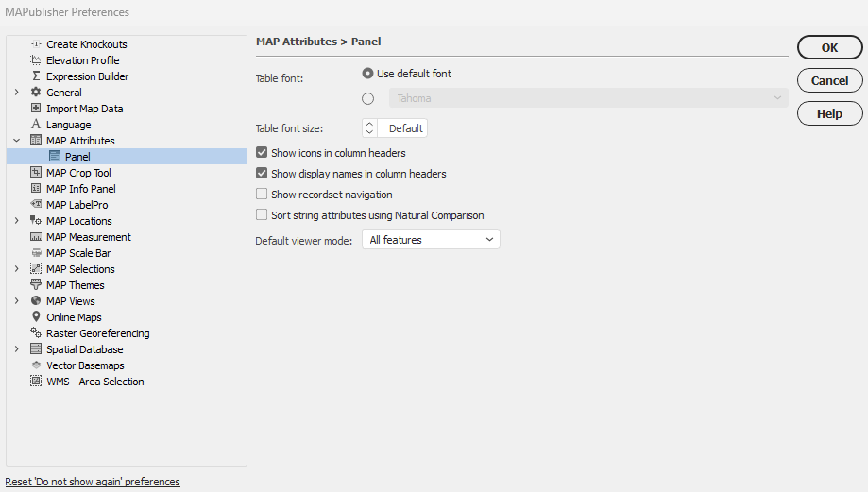Click the MAP Selections icon
Screen dimensions: 868x492
pyautogui.click(x=36, y=268)
